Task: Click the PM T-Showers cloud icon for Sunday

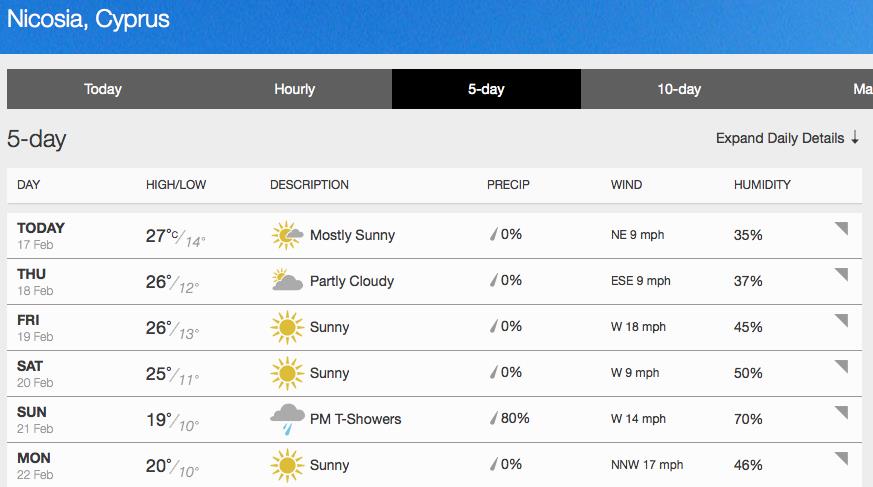Action: click(x=287, y=419)
